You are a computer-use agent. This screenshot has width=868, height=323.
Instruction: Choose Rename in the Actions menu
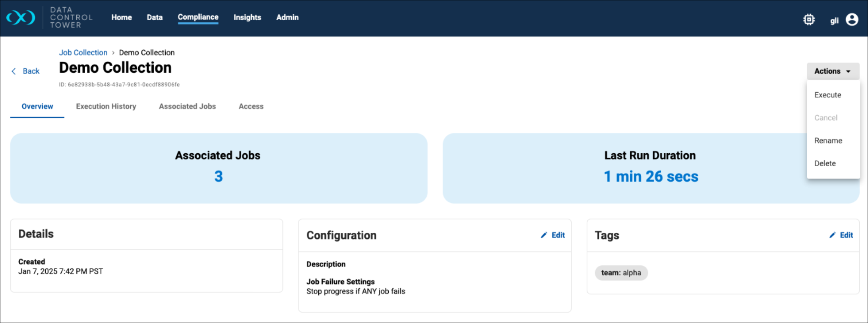(828, 141)
